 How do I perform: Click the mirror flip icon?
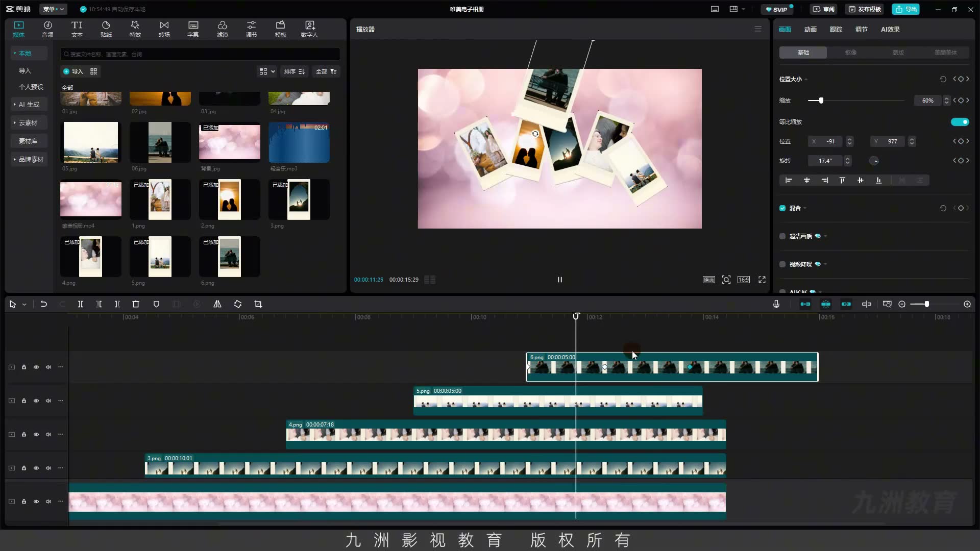(x=217, y=304)
